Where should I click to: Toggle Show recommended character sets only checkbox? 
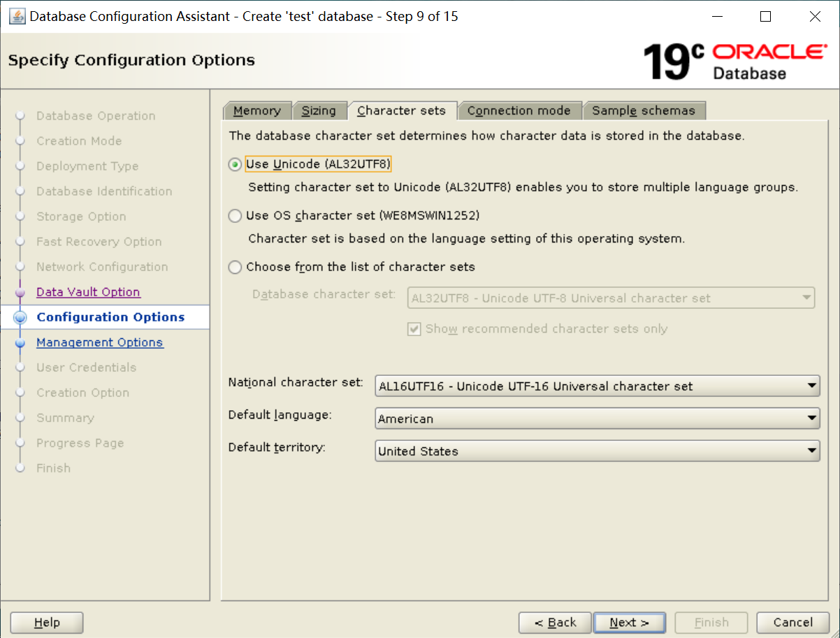point(414,329)
